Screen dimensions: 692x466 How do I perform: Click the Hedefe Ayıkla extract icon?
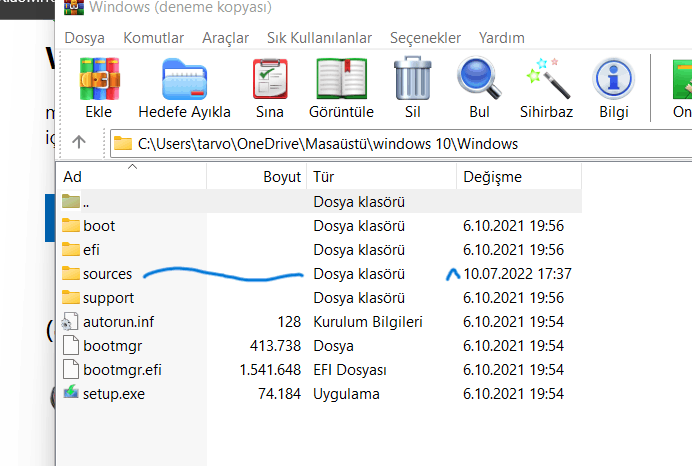click(x=184, y=80)
